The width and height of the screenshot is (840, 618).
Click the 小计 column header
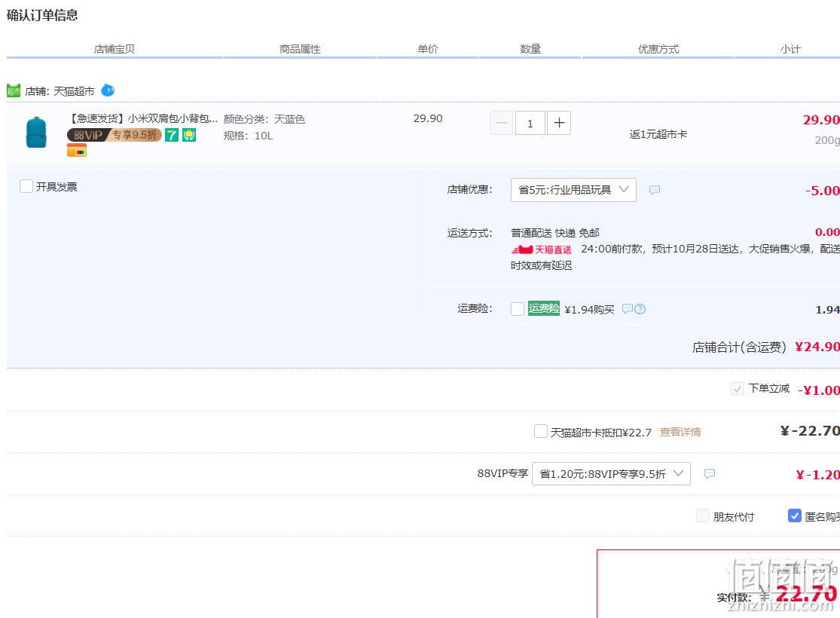point(791,49)
